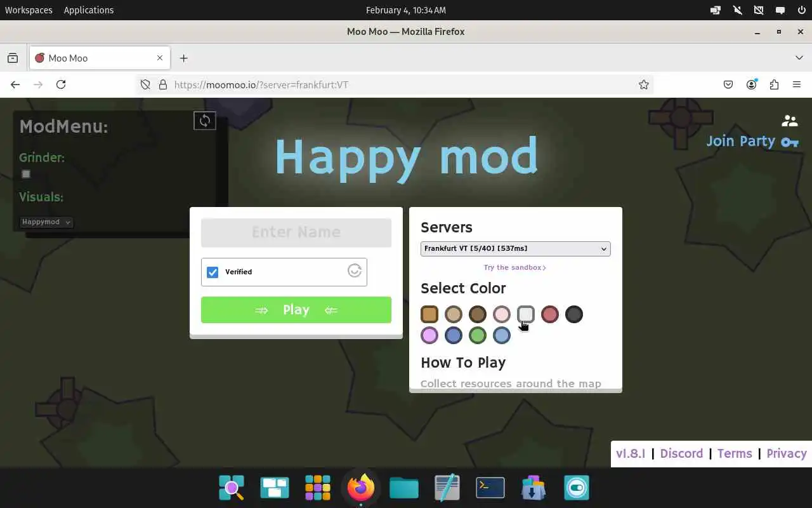Click the network disconnected tray icon
Image resolution: width=812 pixels, height=508 pixels.
click(759, 10)
